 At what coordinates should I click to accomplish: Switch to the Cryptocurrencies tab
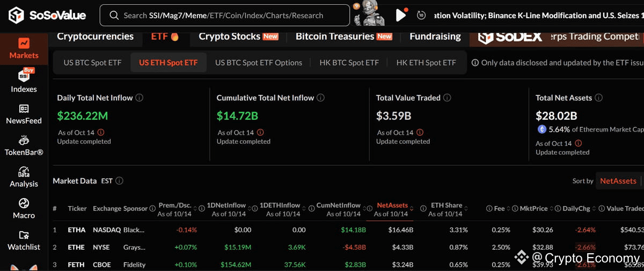pos(95,36)
